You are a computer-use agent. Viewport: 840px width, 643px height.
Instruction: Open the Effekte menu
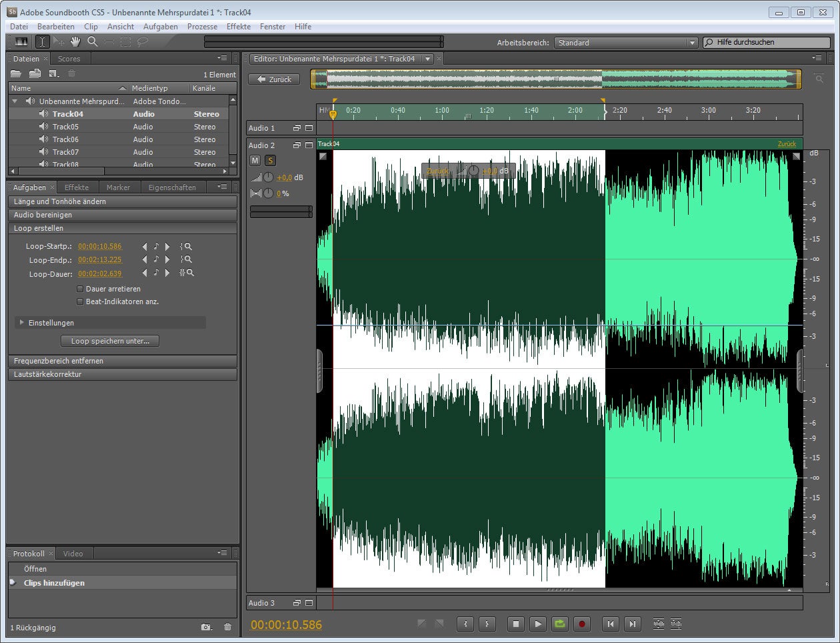click(x=238, y=27)
